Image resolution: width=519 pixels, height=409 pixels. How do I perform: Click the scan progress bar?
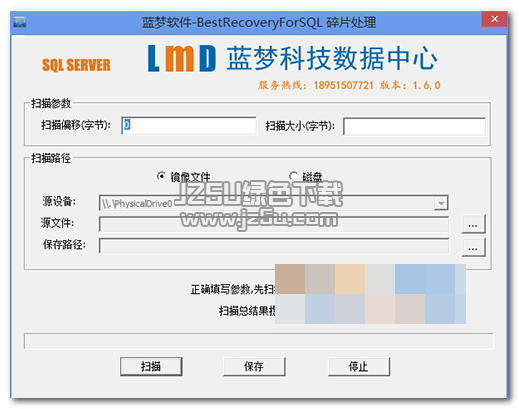pyautogui.click(x=259, y=341)
